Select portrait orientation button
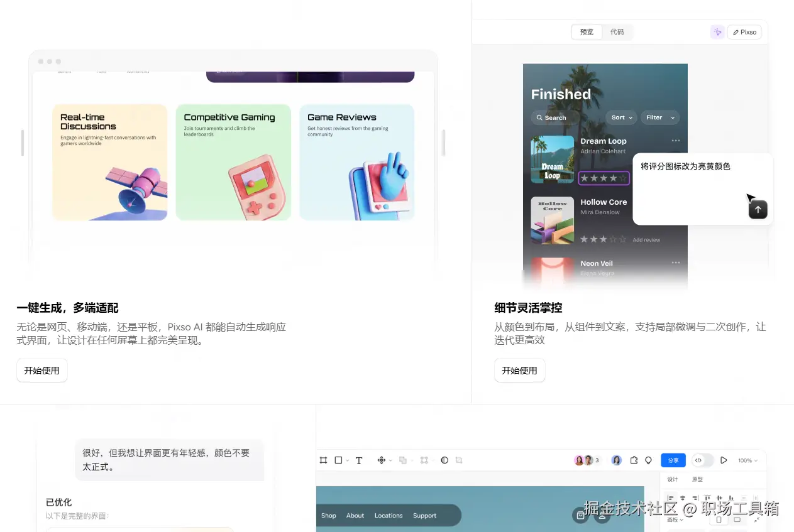Screen dimensions: 794x532 [719, 519]
